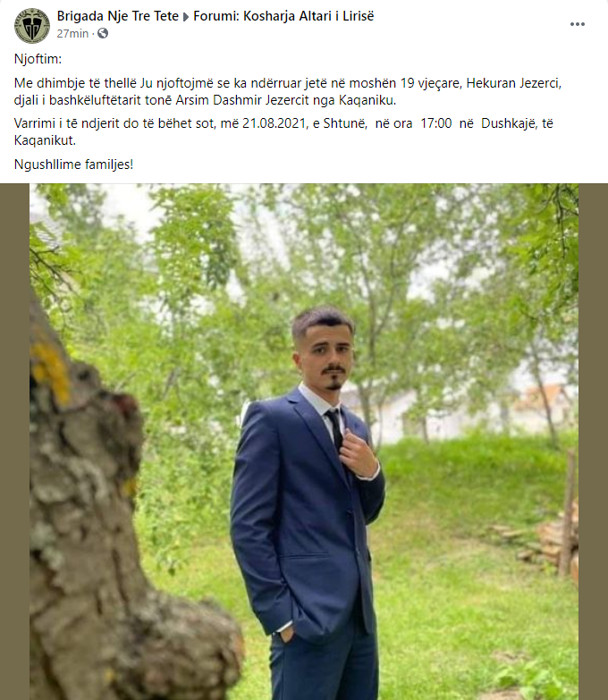Click the word Dushkajë in the post
Screen dimensions: 608x700
point(510,123)
